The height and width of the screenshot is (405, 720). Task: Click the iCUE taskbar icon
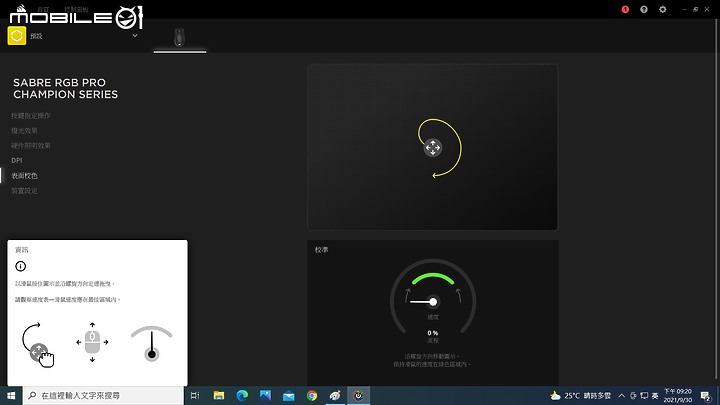358,395
